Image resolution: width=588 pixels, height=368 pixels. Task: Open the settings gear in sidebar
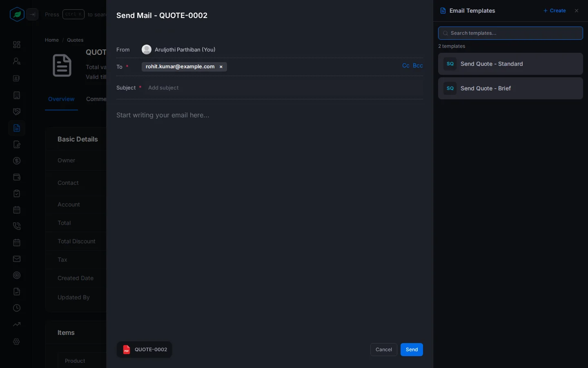pos(17,342)
